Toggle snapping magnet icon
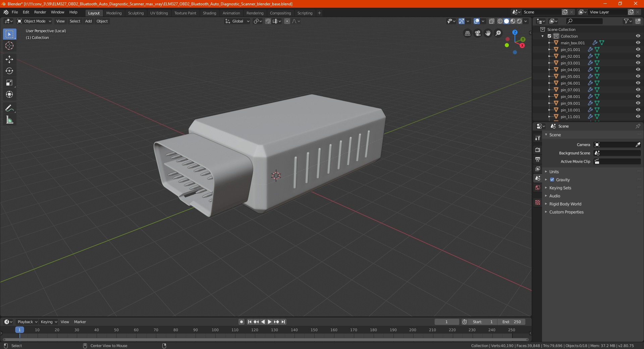Viewport: 644px width, 349px height. (268, 21)
